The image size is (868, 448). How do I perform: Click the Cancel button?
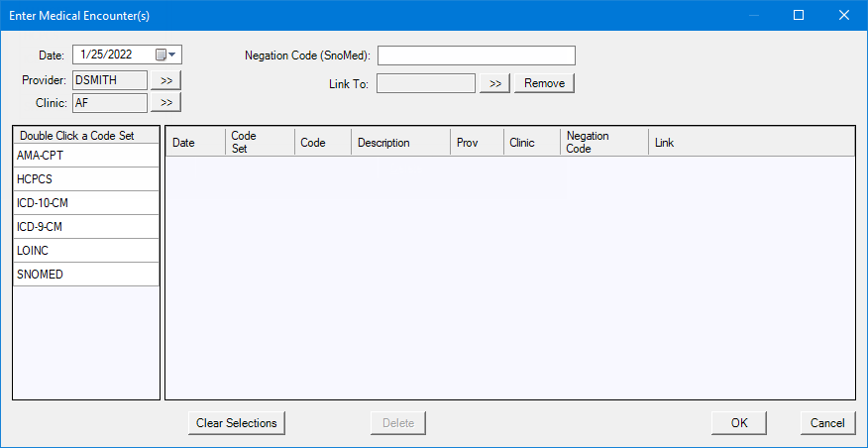pos(827,423)
